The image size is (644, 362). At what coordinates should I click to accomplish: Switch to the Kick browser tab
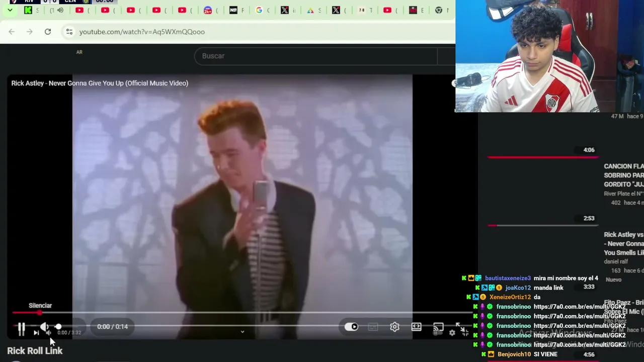[32, 10]
